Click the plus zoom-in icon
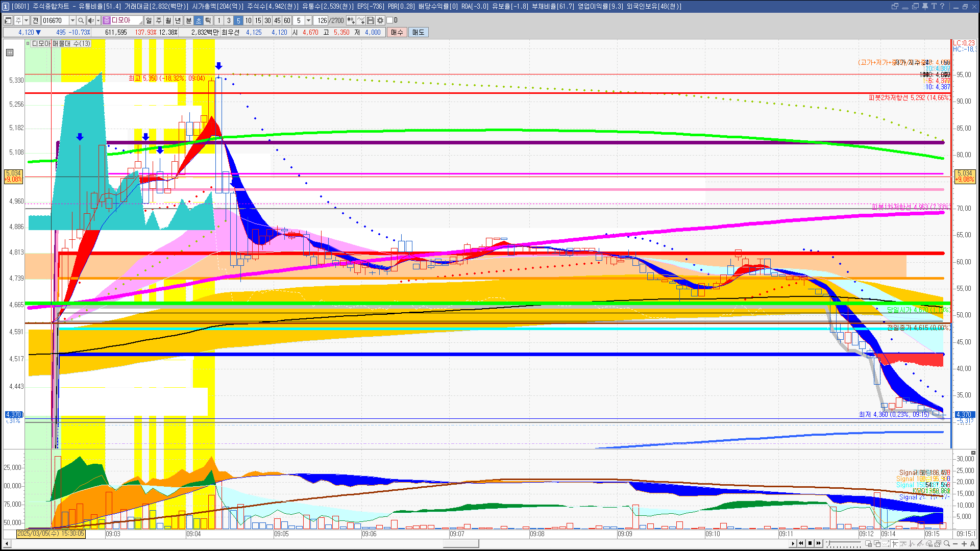 point(964,544)
